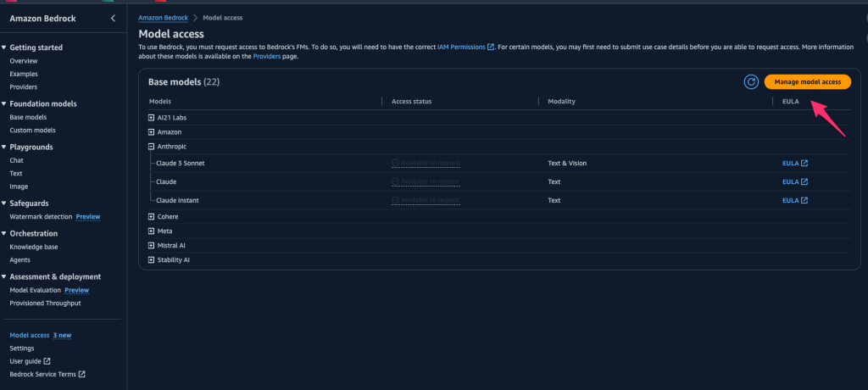
Task: Collapse the Getting started section
Action: [4, 47]
